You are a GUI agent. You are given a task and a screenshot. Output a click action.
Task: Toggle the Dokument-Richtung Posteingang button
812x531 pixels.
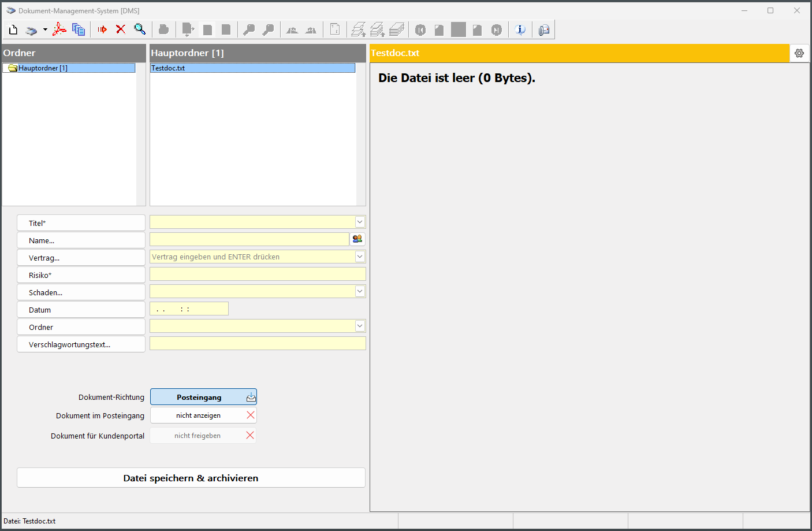tap(203, 397)
